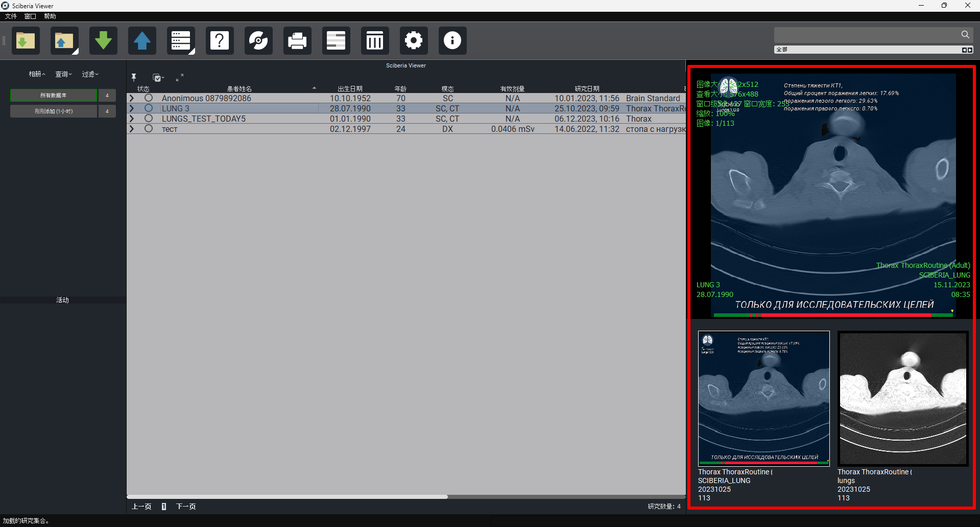Click the 下一页 next page button
The height and width of the screenshot is (527, 980).
186,507
